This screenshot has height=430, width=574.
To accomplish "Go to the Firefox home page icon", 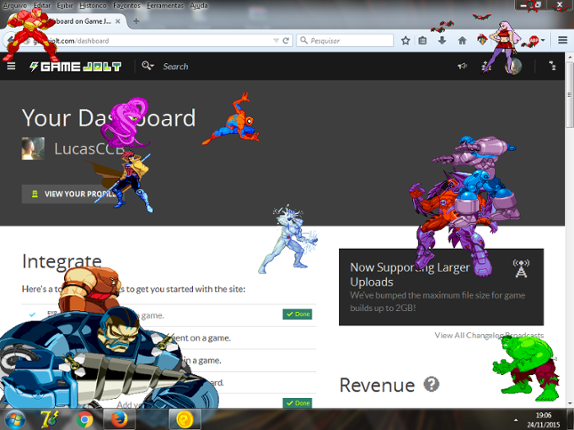I will [462, 41].
